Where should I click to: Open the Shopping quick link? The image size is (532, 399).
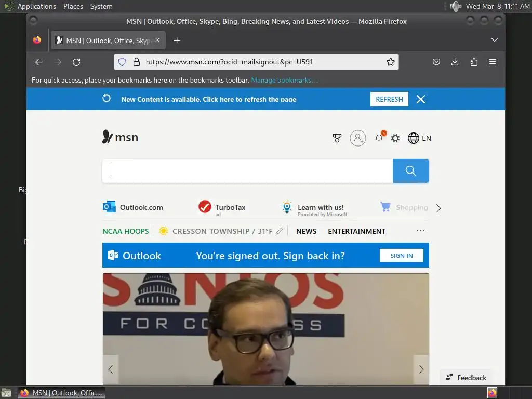pyautogui.click(x=404, y=207)
